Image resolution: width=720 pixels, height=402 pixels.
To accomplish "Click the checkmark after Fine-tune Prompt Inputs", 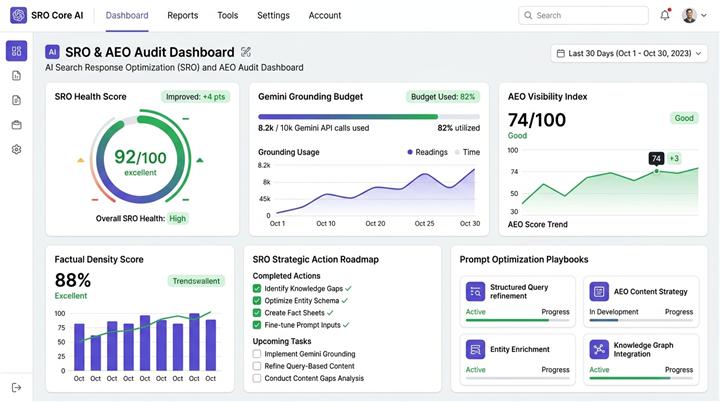I will [346, 325].
